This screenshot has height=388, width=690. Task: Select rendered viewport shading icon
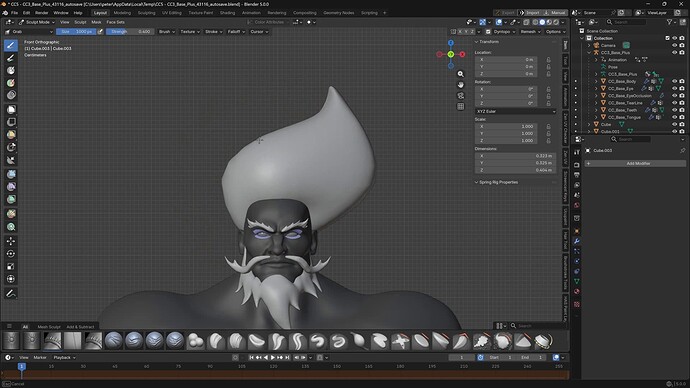[556, 22]
